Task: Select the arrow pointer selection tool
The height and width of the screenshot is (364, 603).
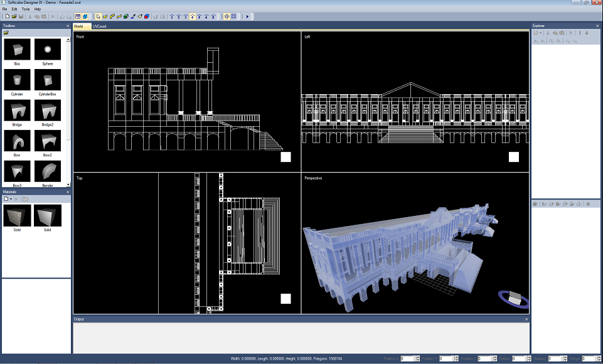Action: click(97, 16)
